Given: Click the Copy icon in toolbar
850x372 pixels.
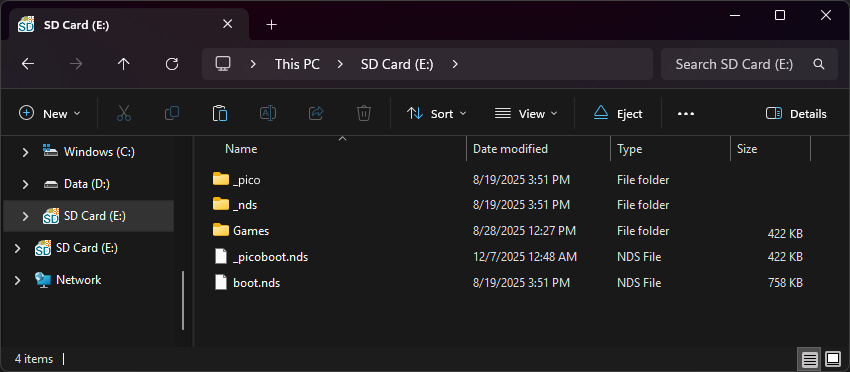Looking at the screenshot, I should pyautogui.click(x=172, y=113).
